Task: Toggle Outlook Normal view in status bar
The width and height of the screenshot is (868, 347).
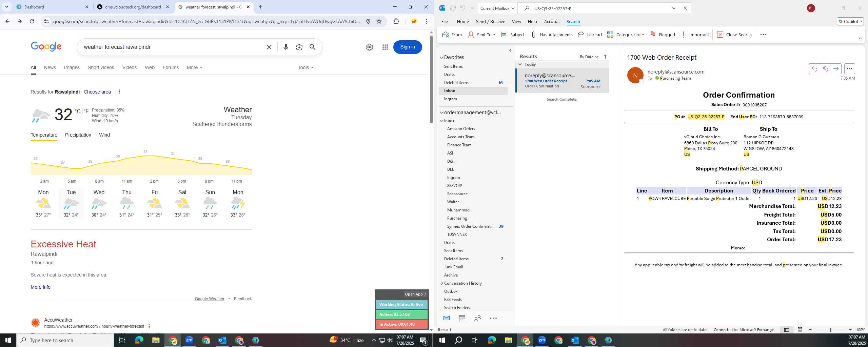Action: 787,330
